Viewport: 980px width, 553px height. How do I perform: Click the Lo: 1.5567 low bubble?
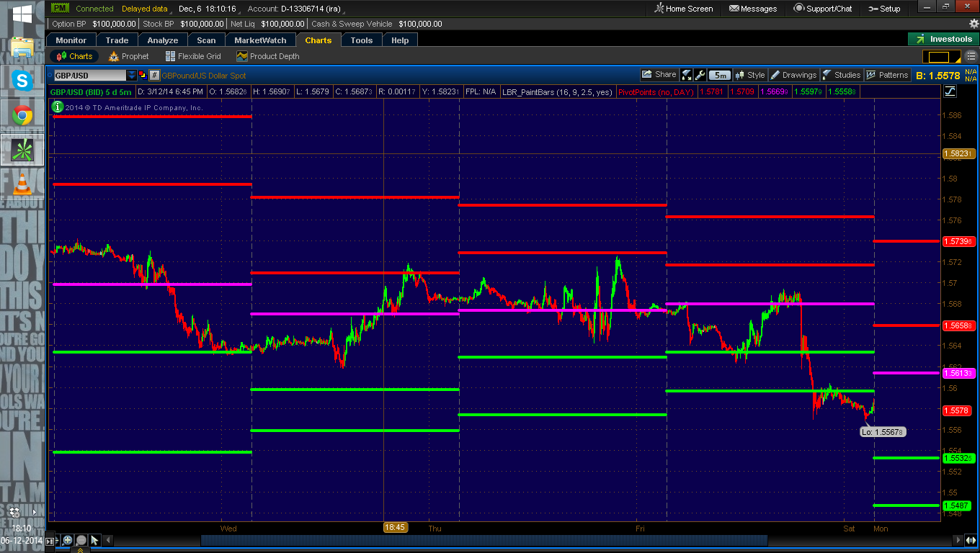click(x=883, y=432)
